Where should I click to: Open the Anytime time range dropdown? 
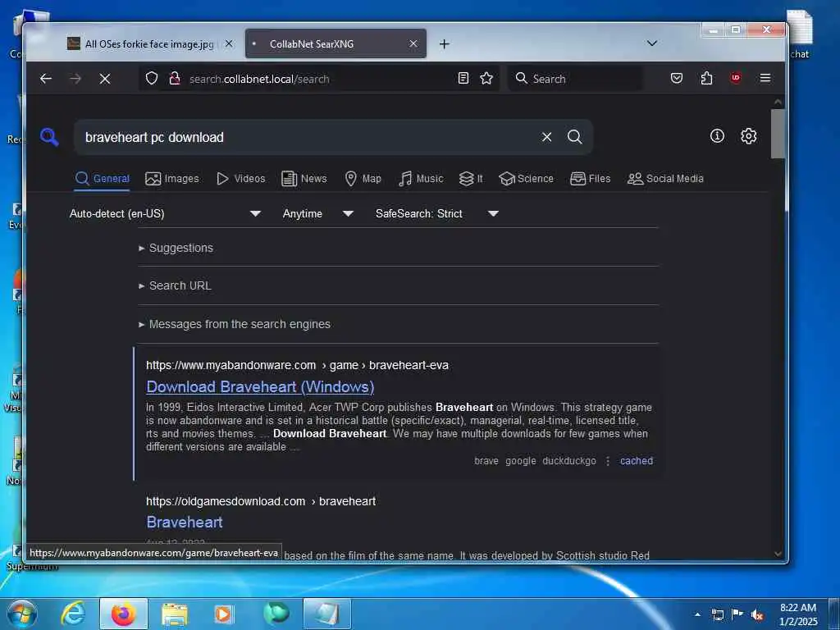click(x=317, y=213)
